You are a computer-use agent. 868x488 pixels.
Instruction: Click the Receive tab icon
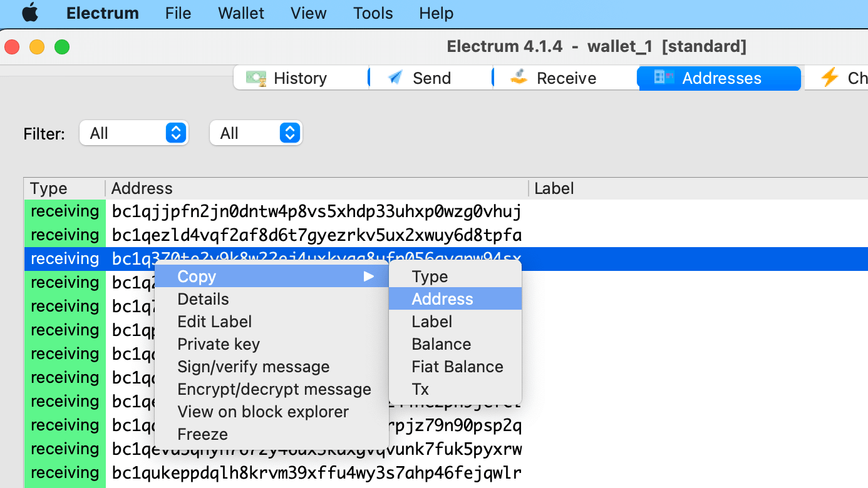(518, 78)
